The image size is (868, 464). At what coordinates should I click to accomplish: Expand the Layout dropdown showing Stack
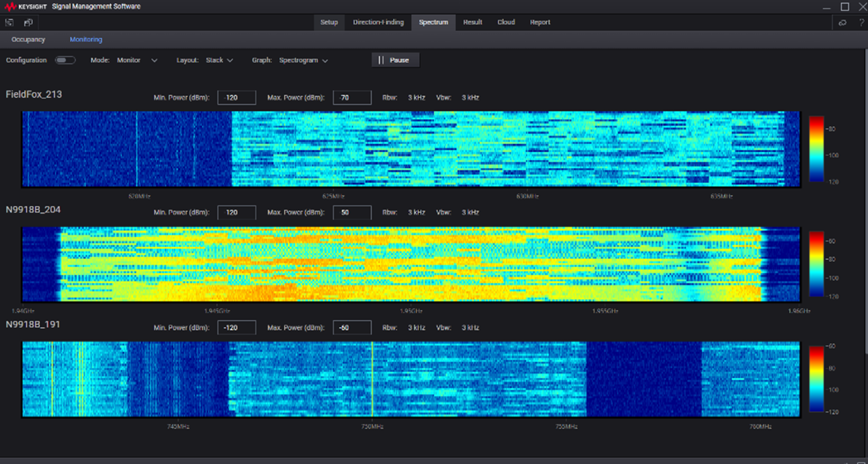[x=219, y=60]
